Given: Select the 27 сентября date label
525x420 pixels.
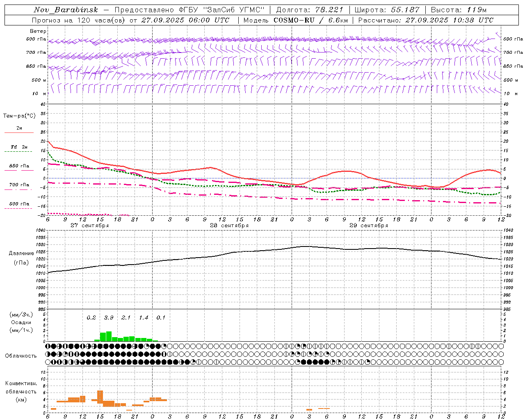Looking at the screenshot, I should point(89,226).
